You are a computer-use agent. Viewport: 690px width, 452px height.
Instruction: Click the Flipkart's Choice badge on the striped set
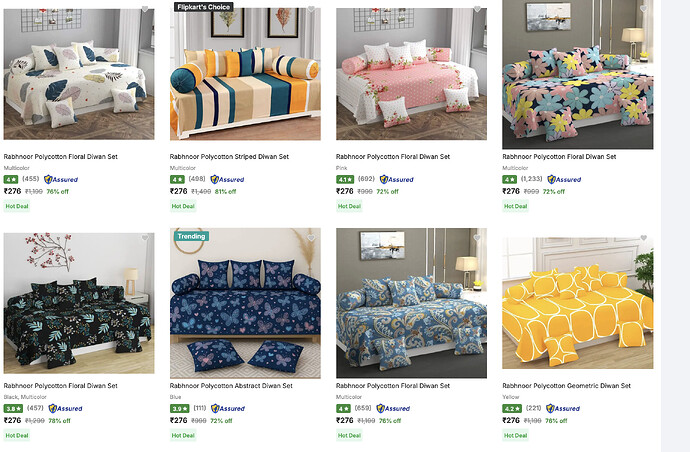point(203,7)
